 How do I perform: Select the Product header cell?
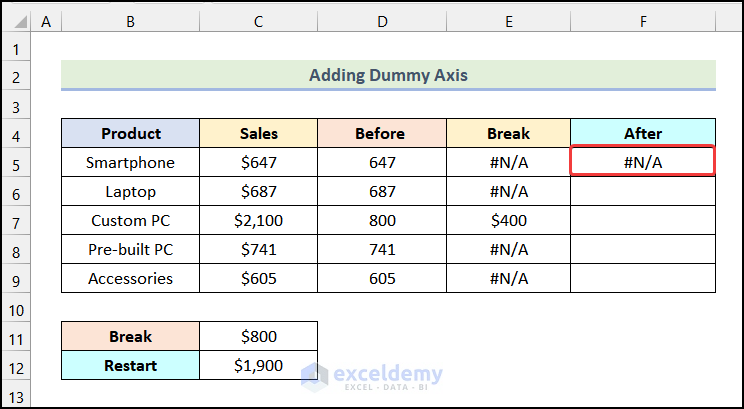pos(130,133)
